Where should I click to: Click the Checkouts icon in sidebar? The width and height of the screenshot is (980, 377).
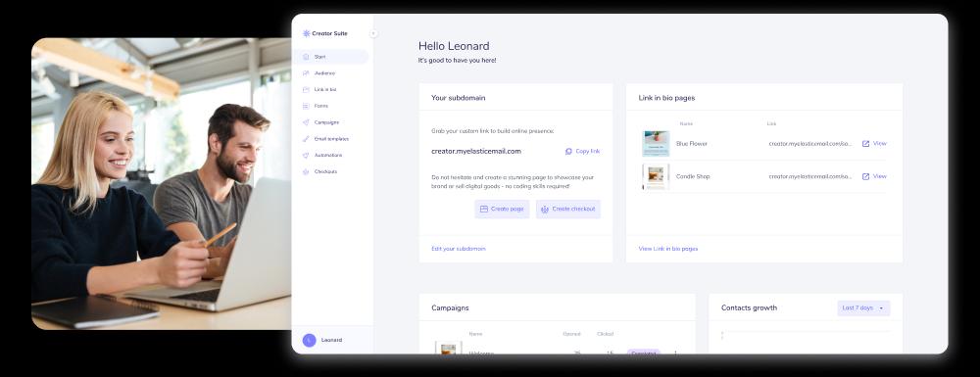(x=306, y=171)
